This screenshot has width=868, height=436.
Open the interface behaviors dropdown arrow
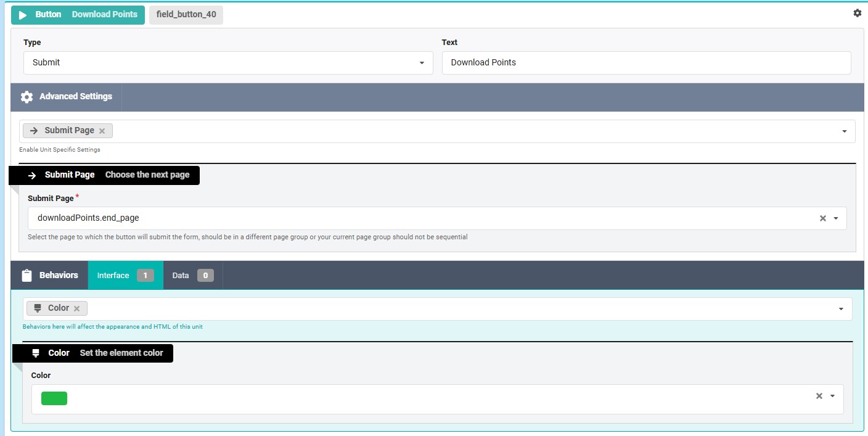click(x=841, y=309)
